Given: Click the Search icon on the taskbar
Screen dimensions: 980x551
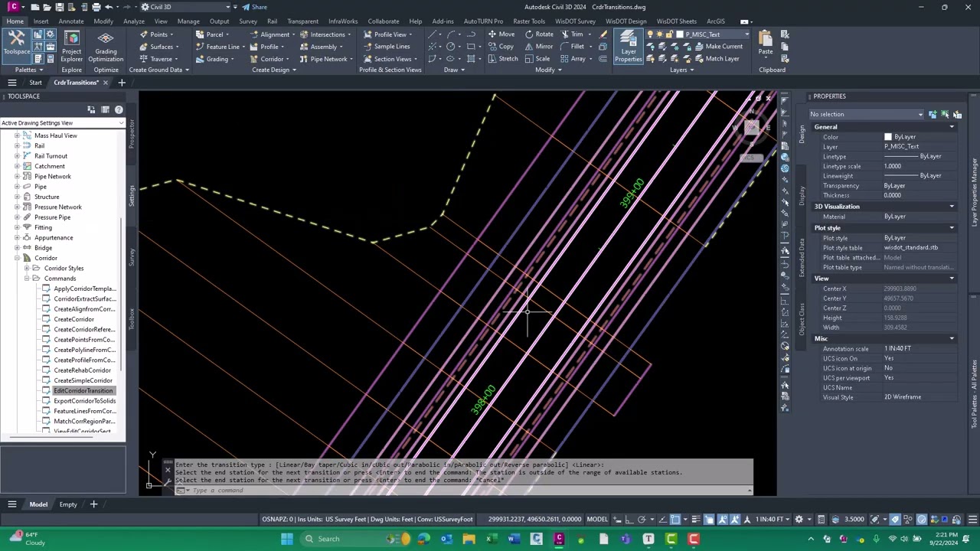Looking at the screenshot, I should [x=309, y=539].
